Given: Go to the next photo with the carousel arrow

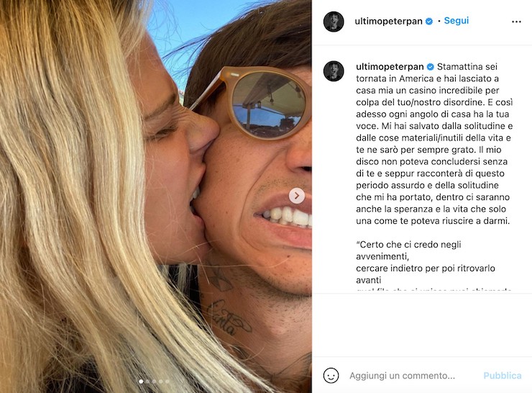Looking at the screenshot, I should (x=296, y=196).
